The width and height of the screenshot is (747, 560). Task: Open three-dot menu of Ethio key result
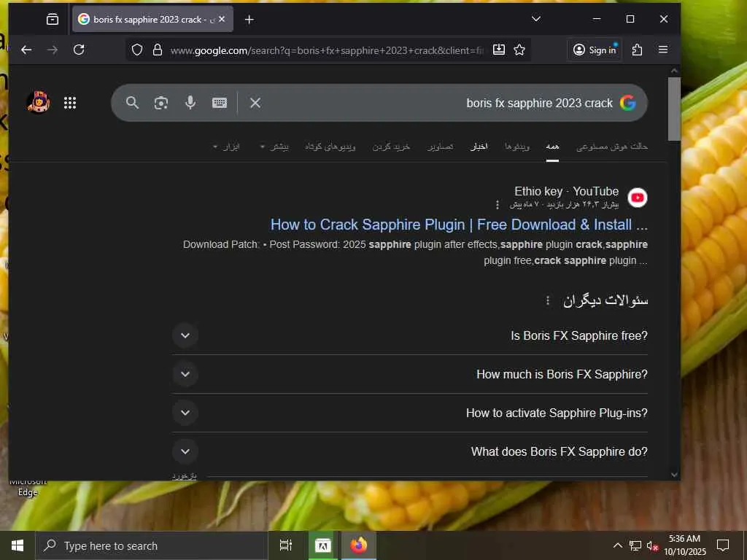pos(498,204)
